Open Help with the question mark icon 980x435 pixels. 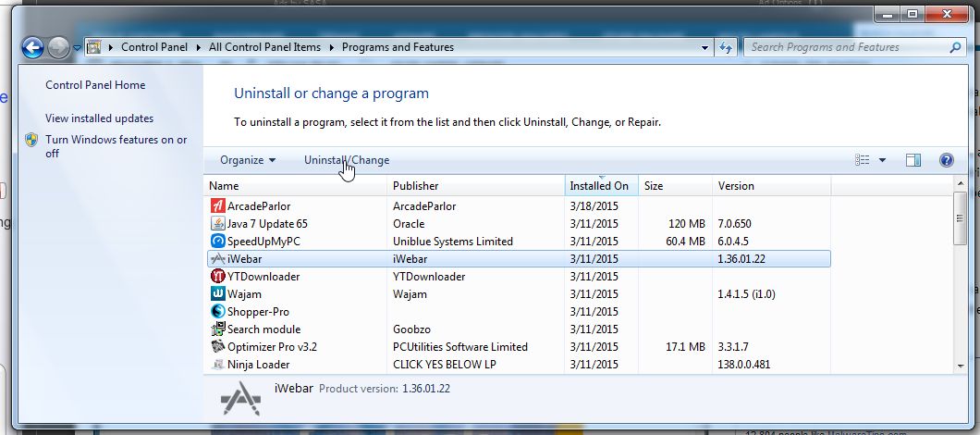[x=946, y=160]
